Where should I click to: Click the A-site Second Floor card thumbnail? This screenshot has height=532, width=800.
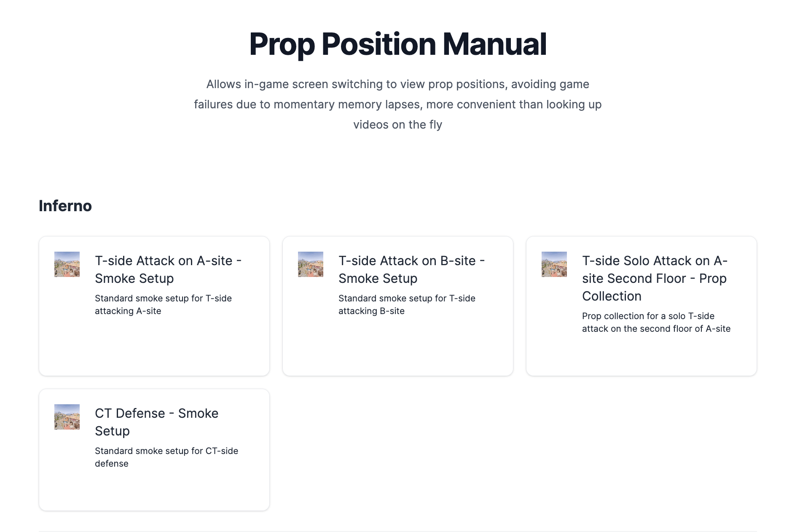coord(554,264)
